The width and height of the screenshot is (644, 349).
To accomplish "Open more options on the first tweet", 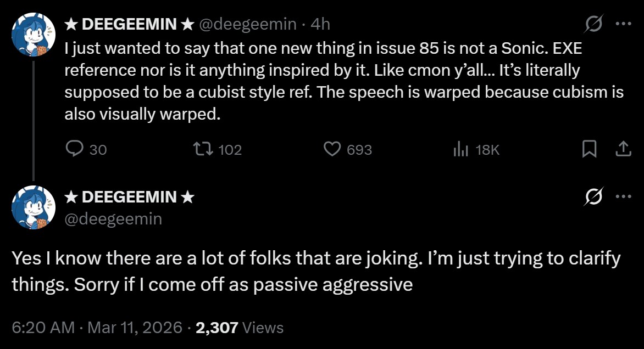I will (x=623, y=24).
